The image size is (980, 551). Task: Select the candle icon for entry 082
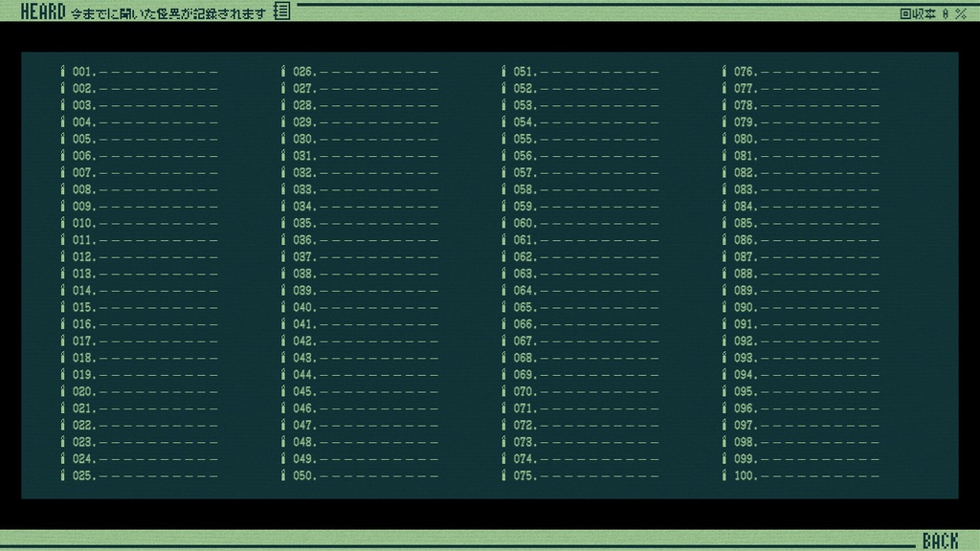[x=724, y=172]
